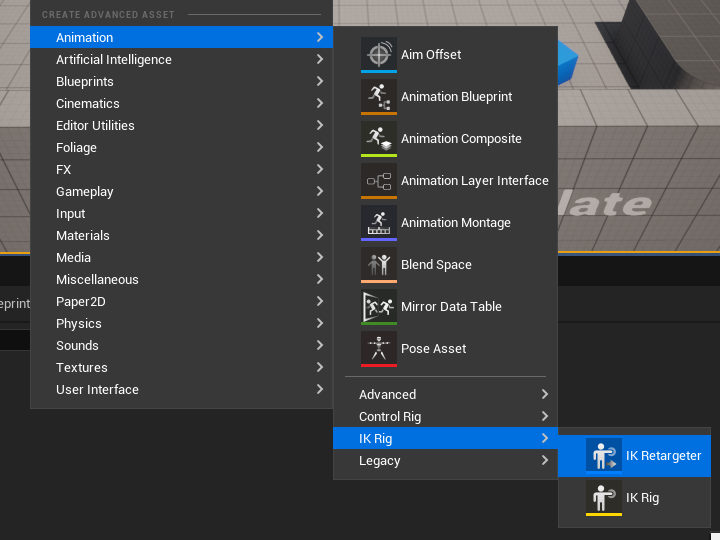
Task: Choose Animation Layer Interface label
Action: [475, 180]
